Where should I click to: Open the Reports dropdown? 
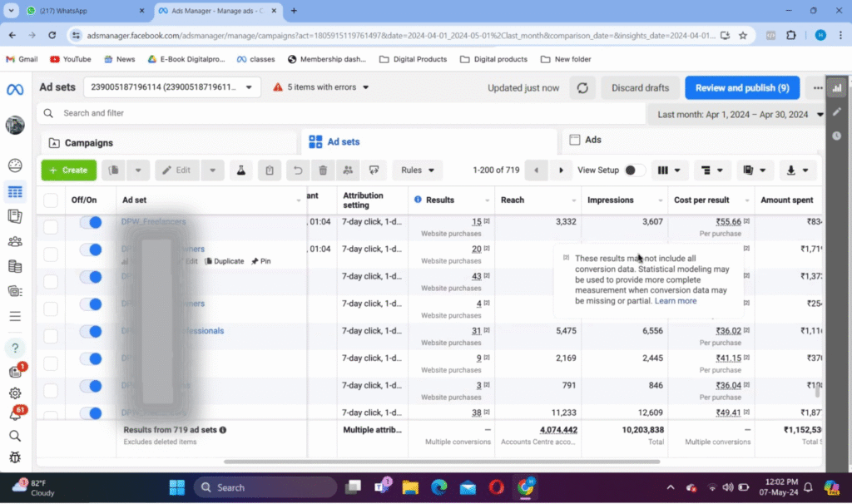click(754, 170)
